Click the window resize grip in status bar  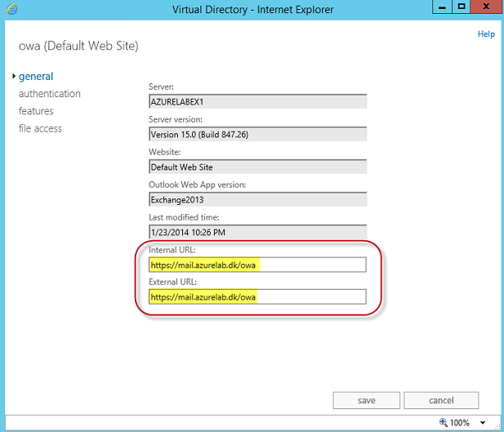[x=499, y=426]
